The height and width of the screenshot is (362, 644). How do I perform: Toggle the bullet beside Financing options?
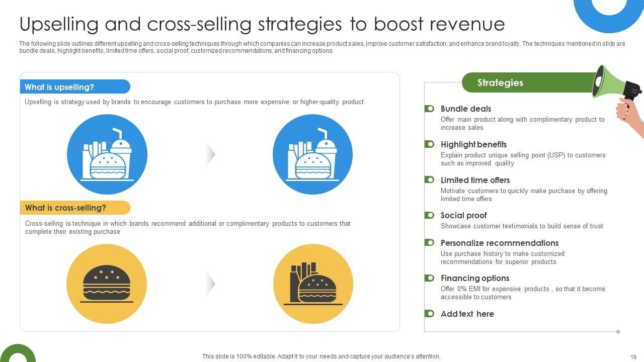coord(429,278)
